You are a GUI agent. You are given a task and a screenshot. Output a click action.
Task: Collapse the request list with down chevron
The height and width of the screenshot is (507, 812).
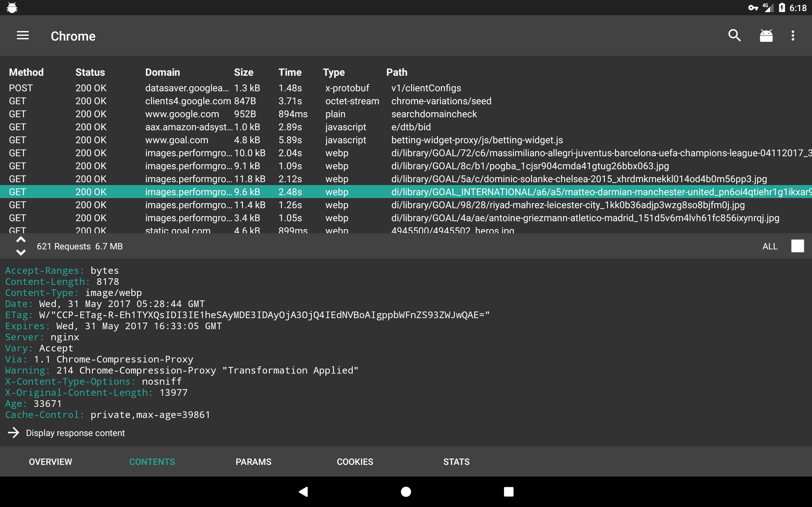[21, 253]
